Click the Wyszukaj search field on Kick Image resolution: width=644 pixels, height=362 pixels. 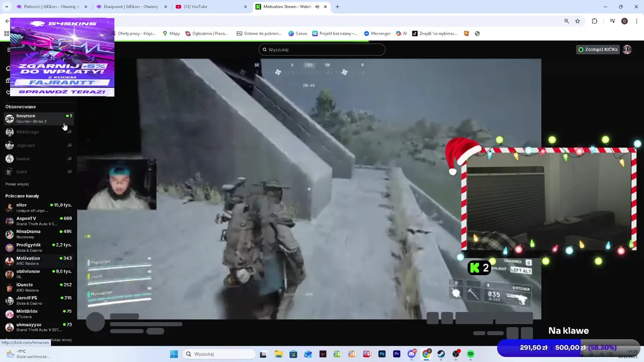322,50
